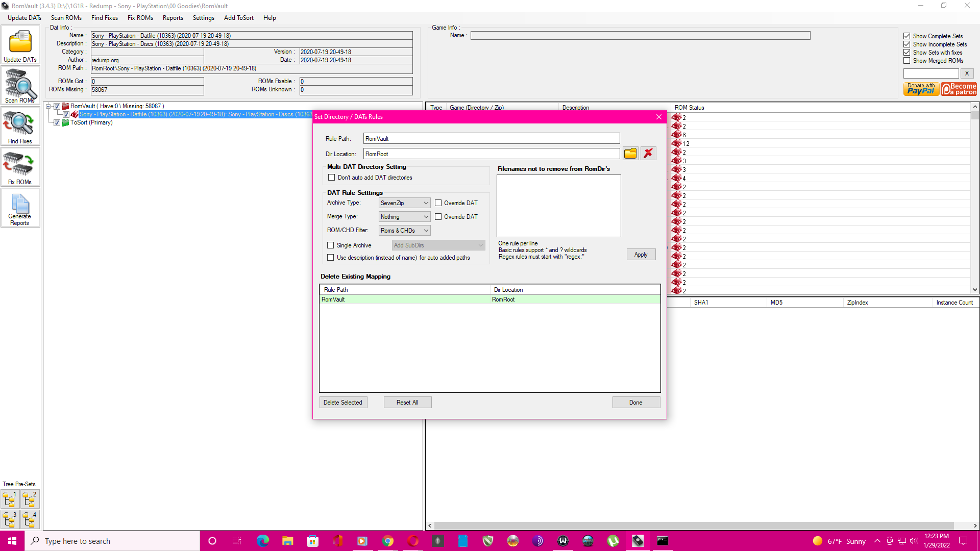Screen dimensions: 980x551
Task: Open Microsoft Store from the taskbar
Action: [x=313, y=541]
